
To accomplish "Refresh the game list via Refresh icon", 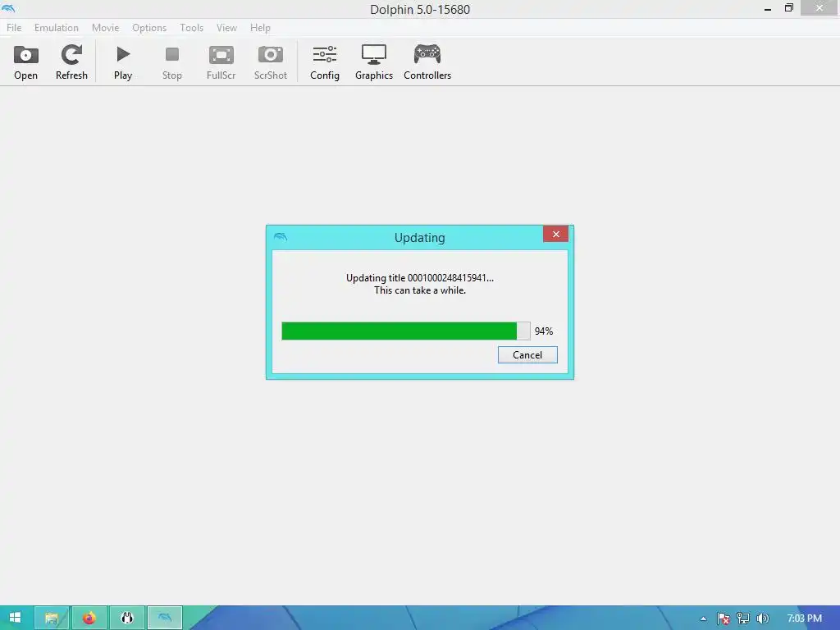I will (x=71, y=62).
